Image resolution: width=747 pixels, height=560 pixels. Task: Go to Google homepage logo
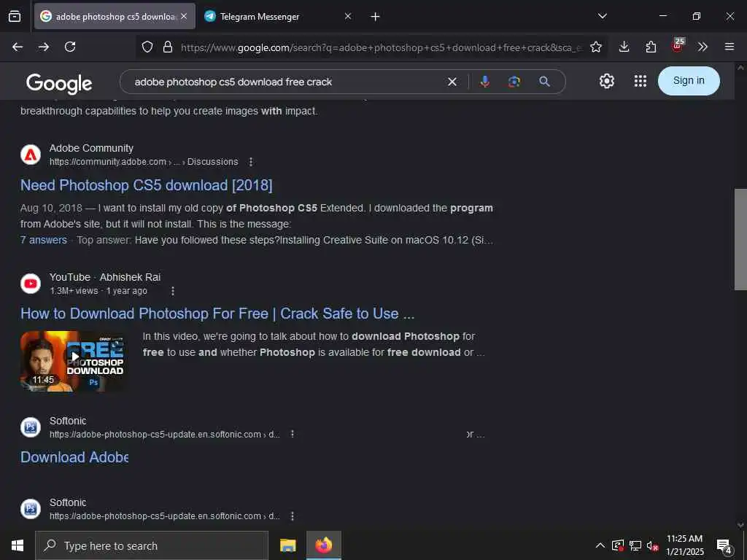(x=59, y=83)
